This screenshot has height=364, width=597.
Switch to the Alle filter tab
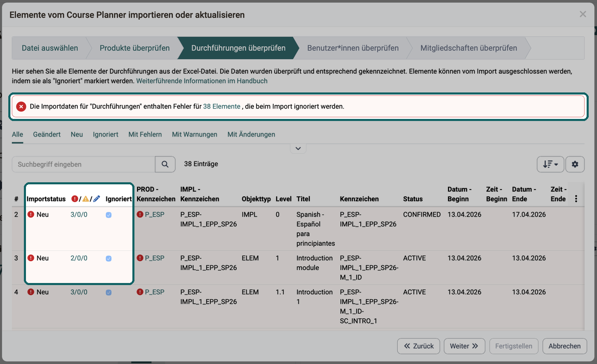click(x=18, y=134)
